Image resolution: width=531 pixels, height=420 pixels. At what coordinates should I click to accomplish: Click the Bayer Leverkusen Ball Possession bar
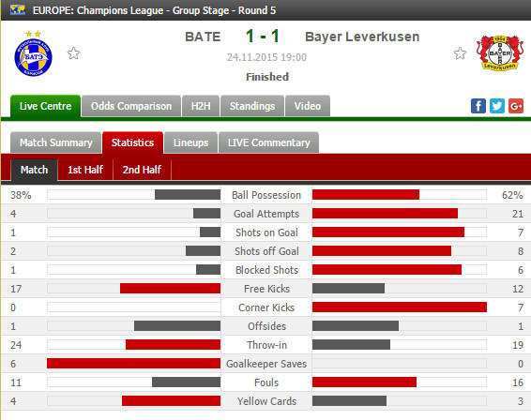click(x=366, y=195)
